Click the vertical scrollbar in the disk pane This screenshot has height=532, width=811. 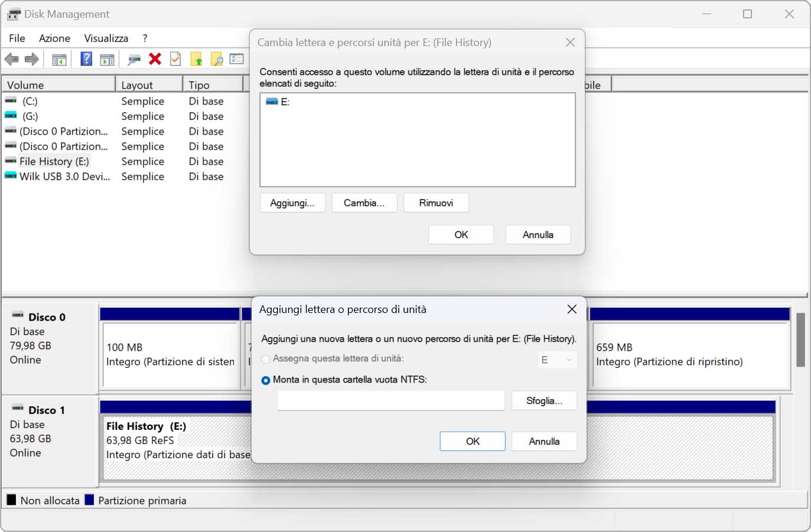point(801,340)
